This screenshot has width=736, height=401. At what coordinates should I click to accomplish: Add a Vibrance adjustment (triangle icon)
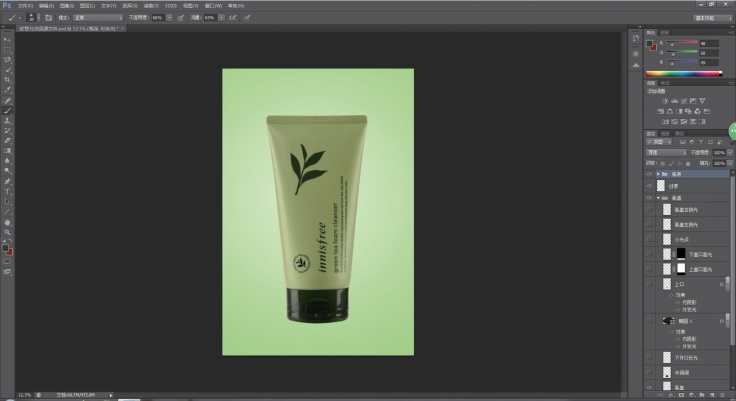(702, 101)
